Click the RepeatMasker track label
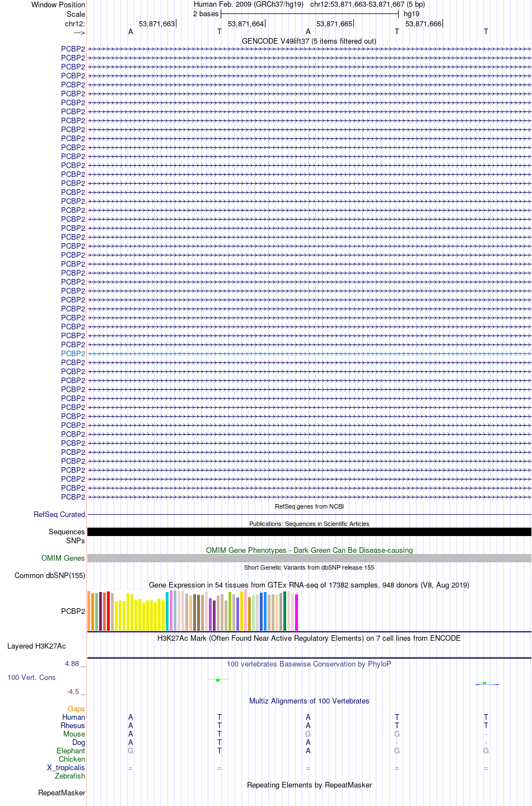The height and width of the screenshot is (806, 532). click(x=62, y=793)
